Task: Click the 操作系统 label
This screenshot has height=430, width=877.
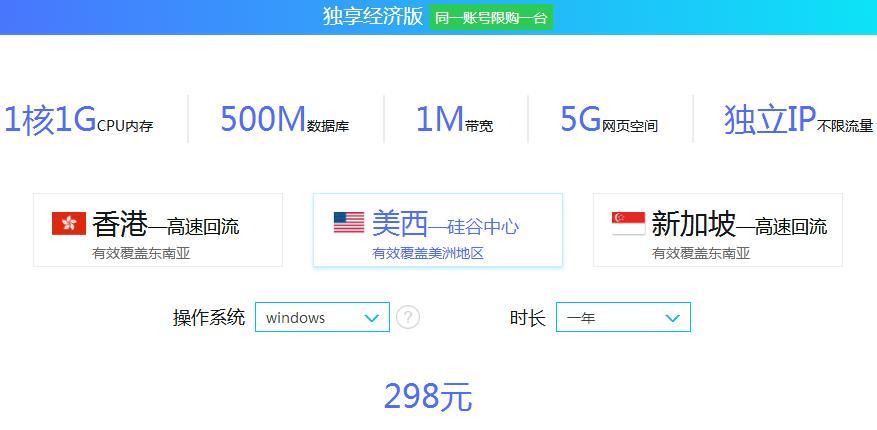Action: click(x=209, y=318)
